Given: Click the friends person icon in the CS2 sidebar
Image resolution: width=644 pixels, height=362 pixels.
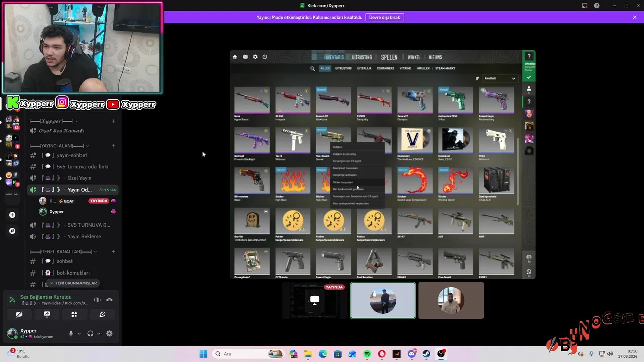Looking at the screenshot, I should (529, 89).
